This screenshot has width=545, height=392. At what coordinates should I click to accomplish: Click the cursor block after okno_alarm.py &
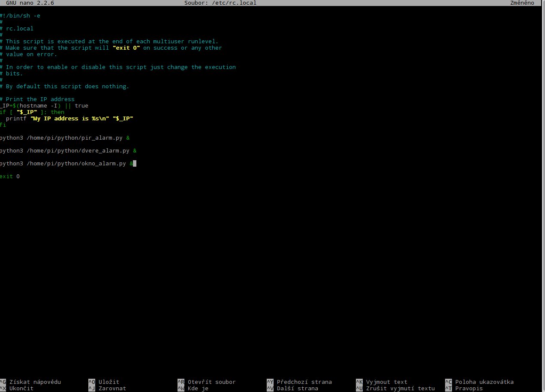135,164
